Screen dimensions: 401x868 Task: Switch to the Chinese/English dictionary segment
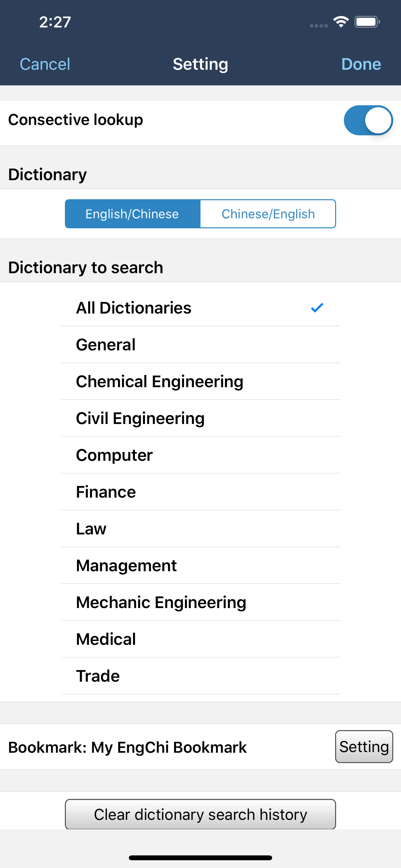pyautogui.click(x=268, y=214)
